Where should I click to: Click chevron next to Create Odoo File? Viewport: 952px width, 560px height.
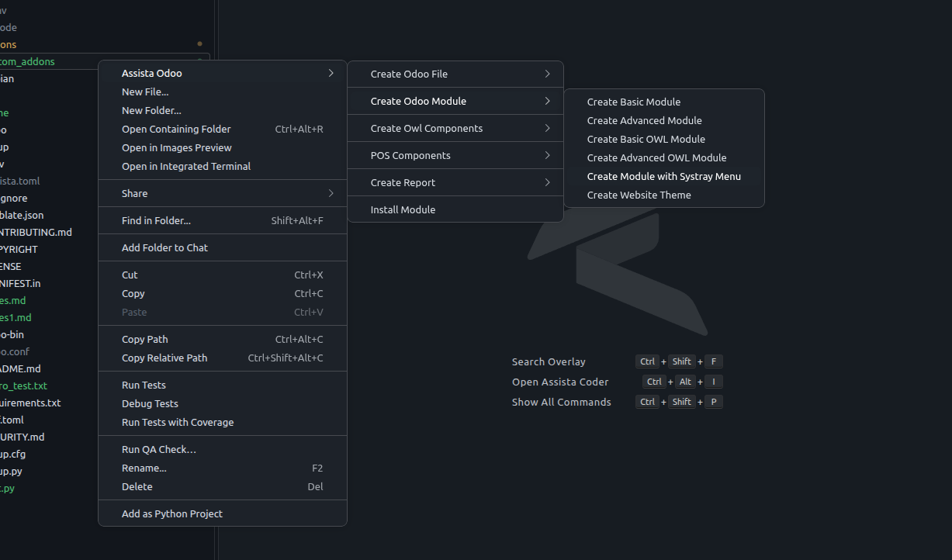(x=547, y=74)
